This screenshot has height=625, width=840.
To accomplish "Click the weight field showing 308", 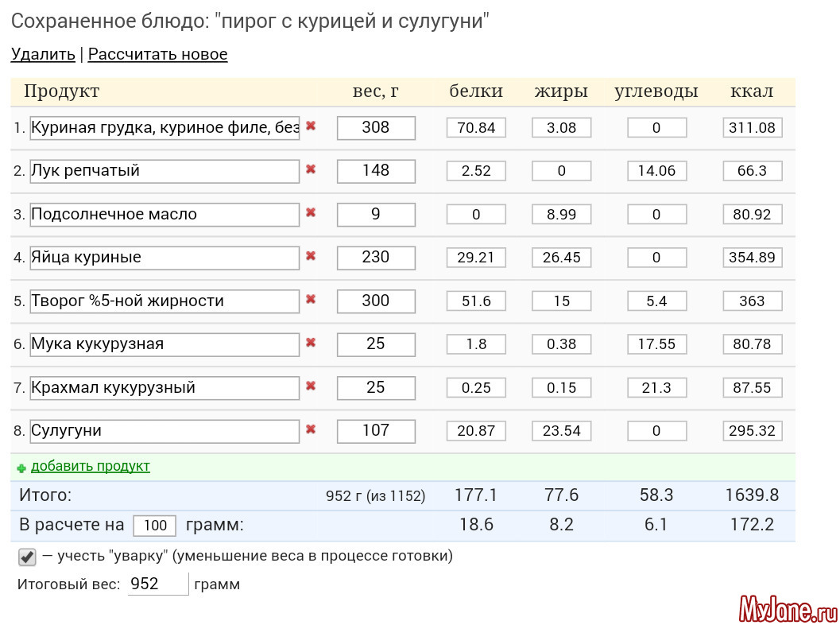I will click(376, 127).
